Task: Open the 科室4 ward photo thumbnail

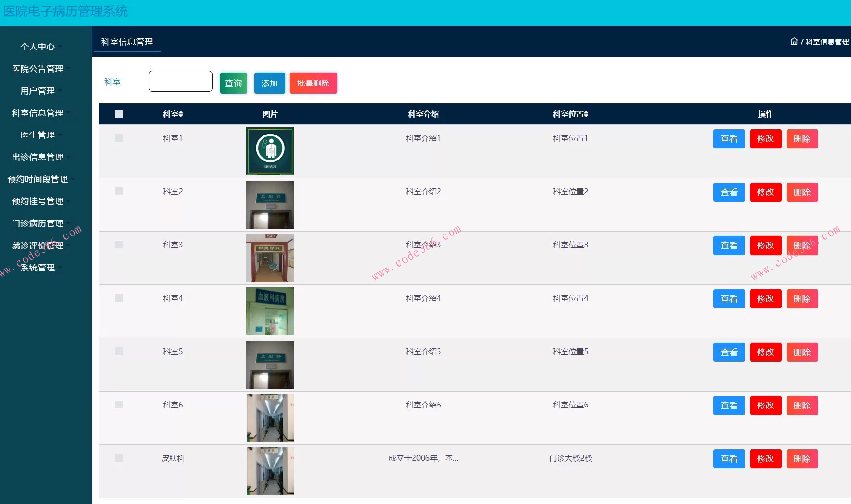Action: (270, 311)
